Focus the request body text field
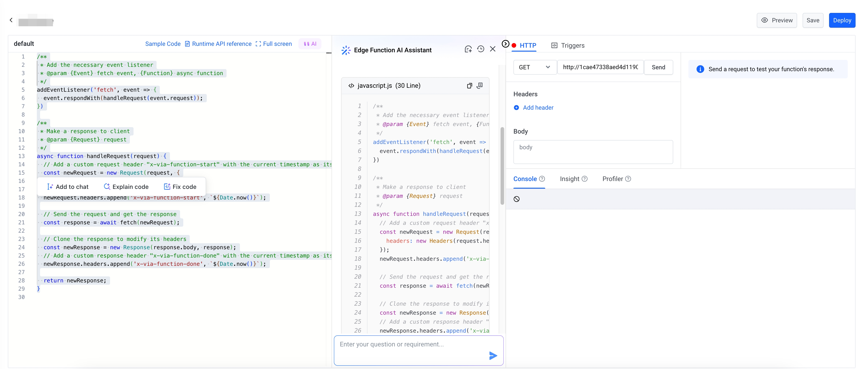868x369 pixels. [593, 152]
